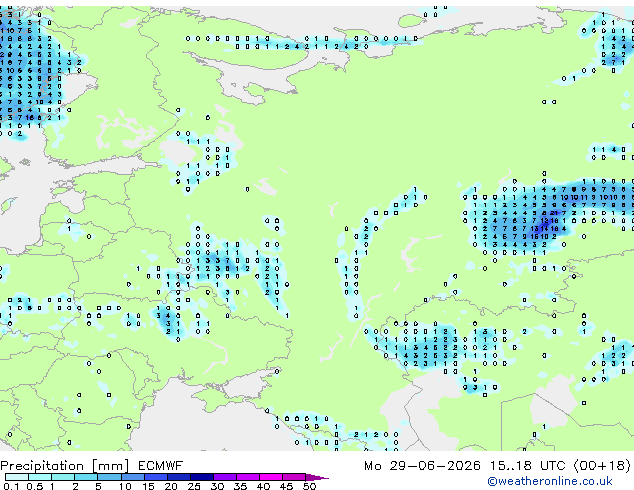Click the 25 to 30 mm legend swatch
The height and width of the screenshot is (490, 634).
coord(202,477)
